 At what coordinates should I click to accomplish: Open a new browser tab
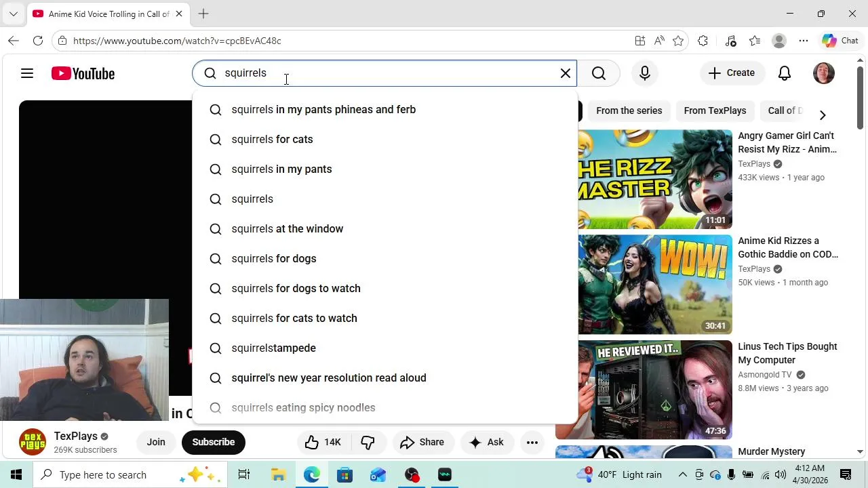coord(203,14)
